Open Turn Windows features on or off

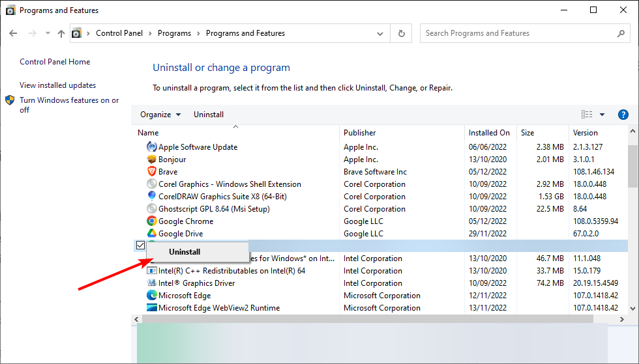pos(69,105)
